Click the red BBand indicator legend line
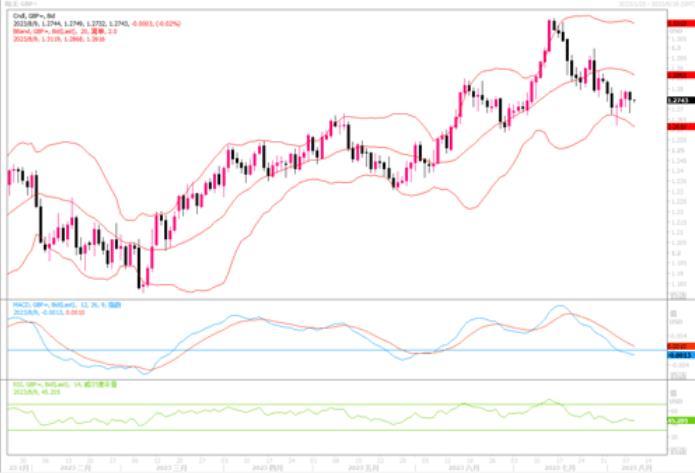This screenshot has height=473, width=695. [x=65, y=31]
